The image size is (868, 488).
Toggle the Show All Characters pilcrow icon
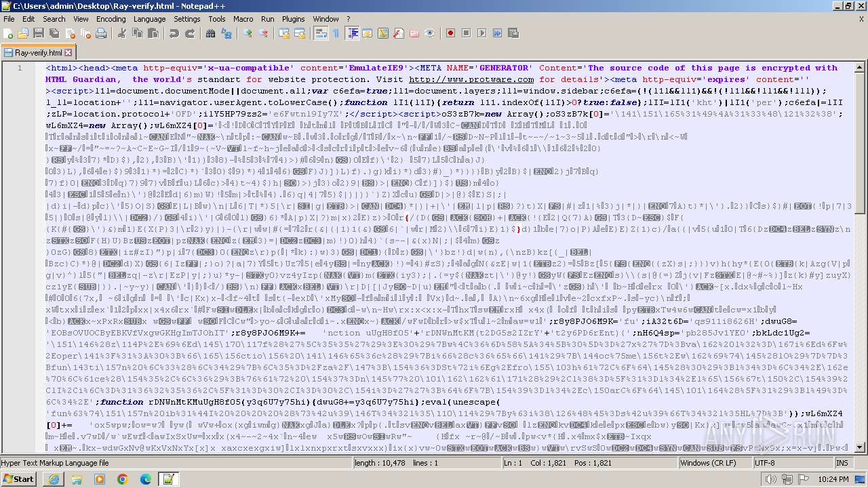pos(336,33)
